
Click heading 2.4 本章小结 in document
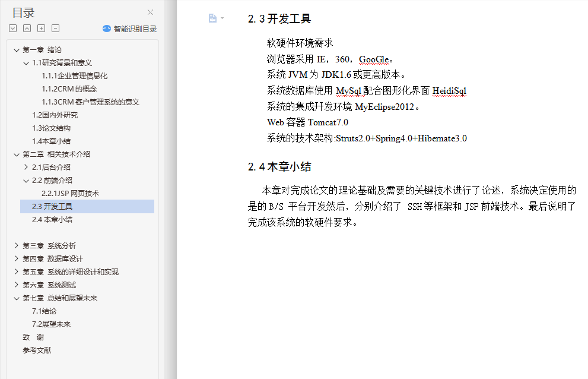(x=279, y=166)
